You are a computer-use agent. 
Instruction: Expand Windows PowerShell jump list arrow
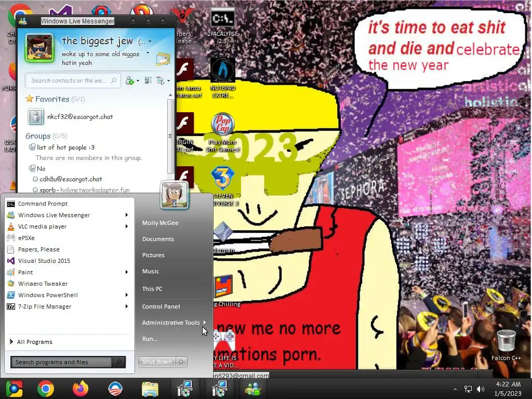tap(127, 295)
